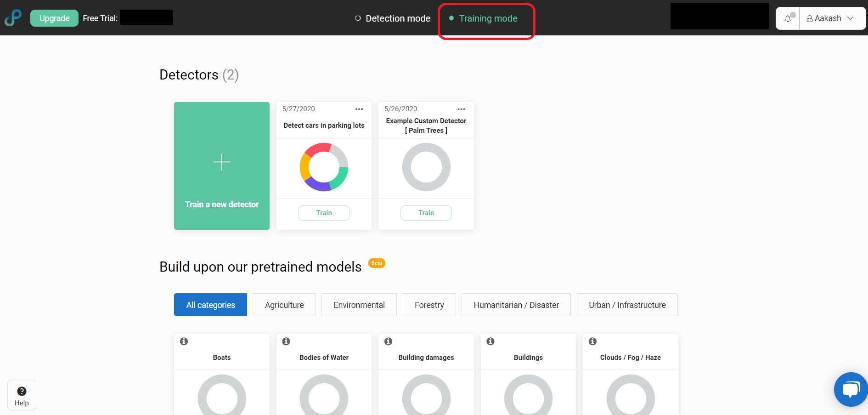Open options menu for cars detector

point(359,109)
